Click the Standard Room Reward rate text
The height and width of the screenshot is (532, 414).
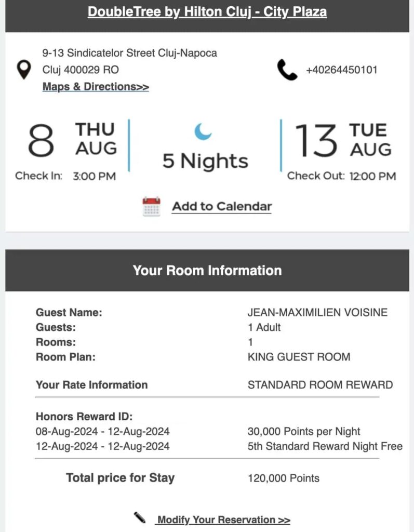(320, 385)
